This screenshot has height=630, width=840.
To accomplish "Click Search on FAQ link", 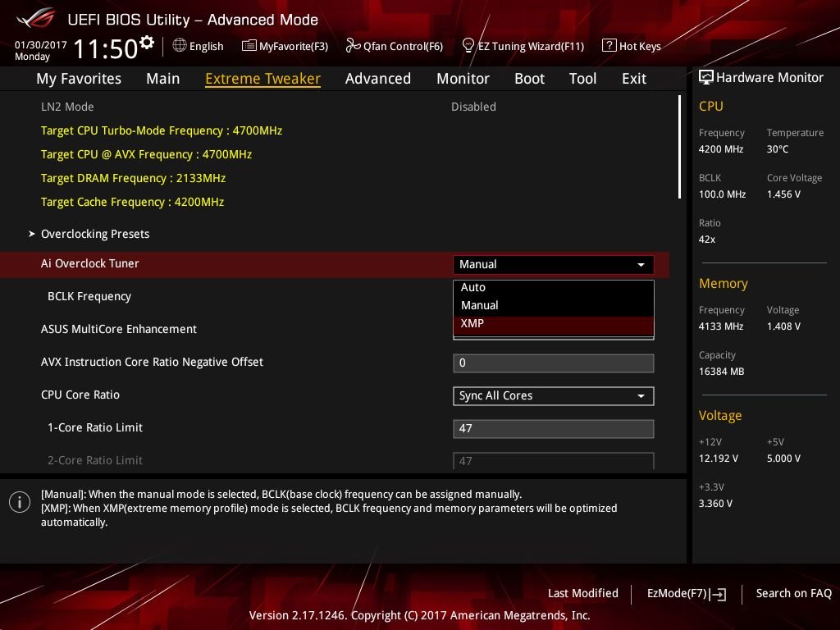I will point(793,593).
